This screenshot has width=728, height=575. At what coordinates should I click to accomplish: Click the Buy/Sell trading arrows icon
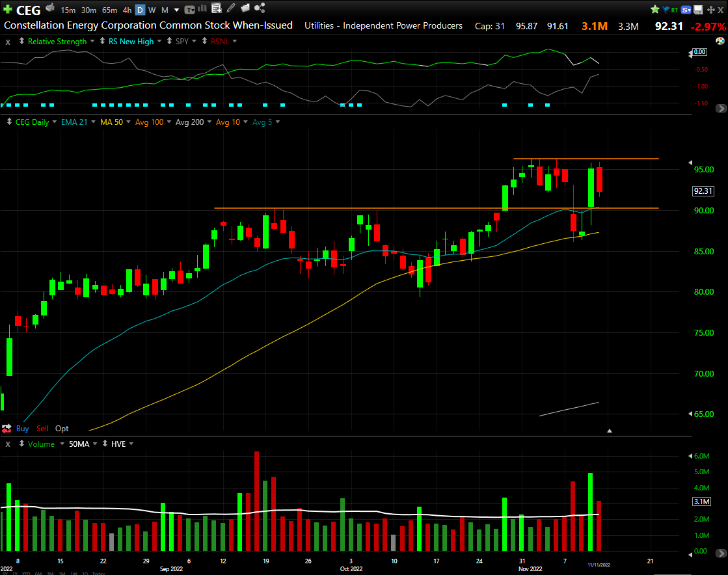pos(7,429)
